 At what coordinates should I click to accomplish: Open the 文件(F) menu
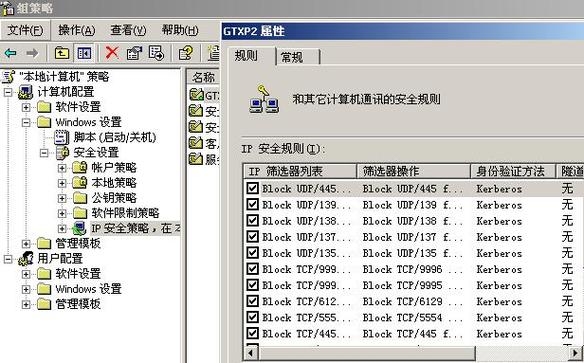tap(25, 30)
